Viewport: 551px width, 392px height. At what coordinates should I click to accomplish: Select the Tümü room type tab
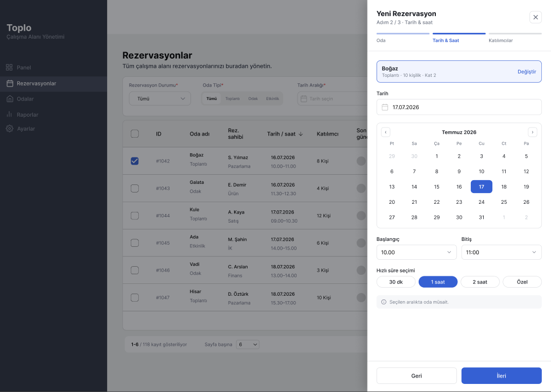point(211,99)
